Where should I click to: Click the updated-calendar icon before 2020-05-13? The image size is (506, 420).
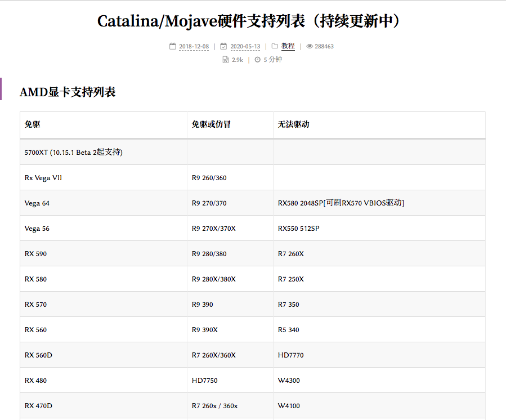(223, 46)
